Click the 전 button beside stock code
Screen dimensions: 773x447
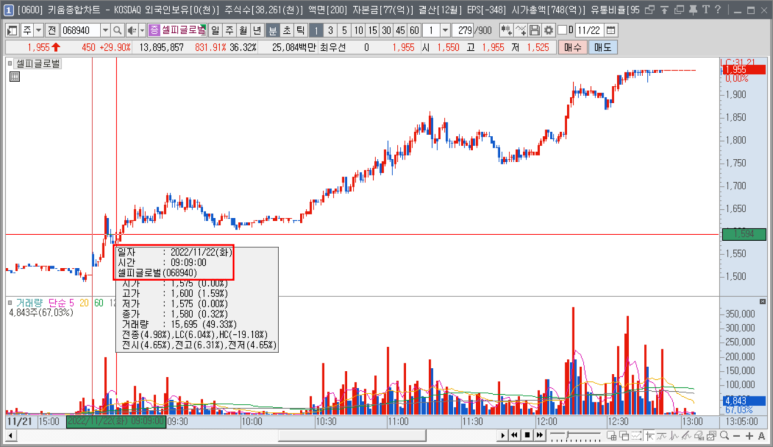tap(51, 31)
